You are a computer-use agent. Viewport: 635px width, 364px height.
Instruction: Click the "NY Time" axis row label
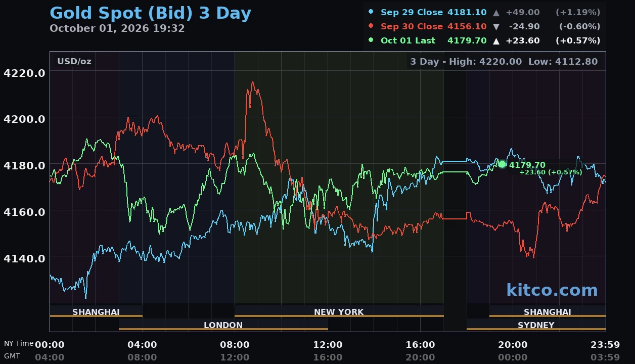click(x=19, y=343)
